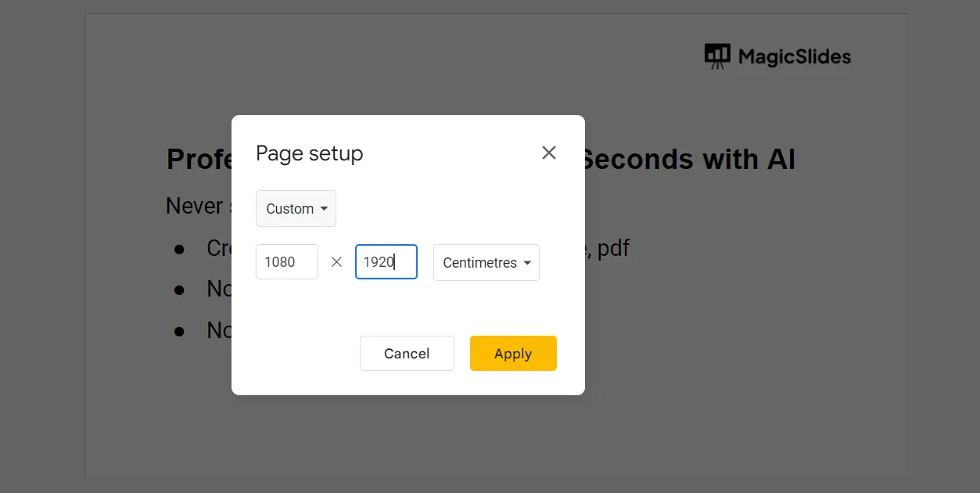Click the second bullet's "No" text
The width and height of the screenshot is (980, 493).
pyautogui.click(x=218, y=289)
